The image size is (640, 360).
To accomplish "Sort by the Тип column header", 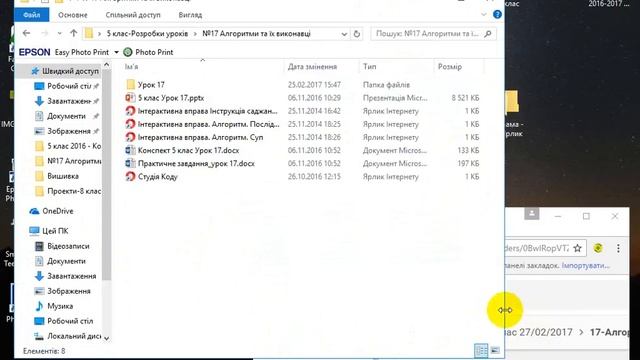I will [x=370, y=67].
